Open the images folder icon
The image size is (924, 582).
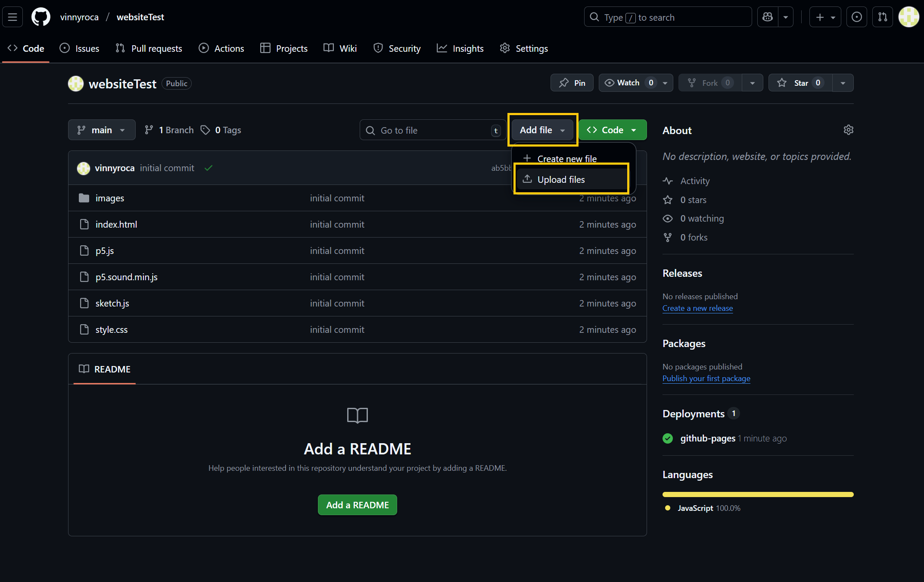point(84,198)
